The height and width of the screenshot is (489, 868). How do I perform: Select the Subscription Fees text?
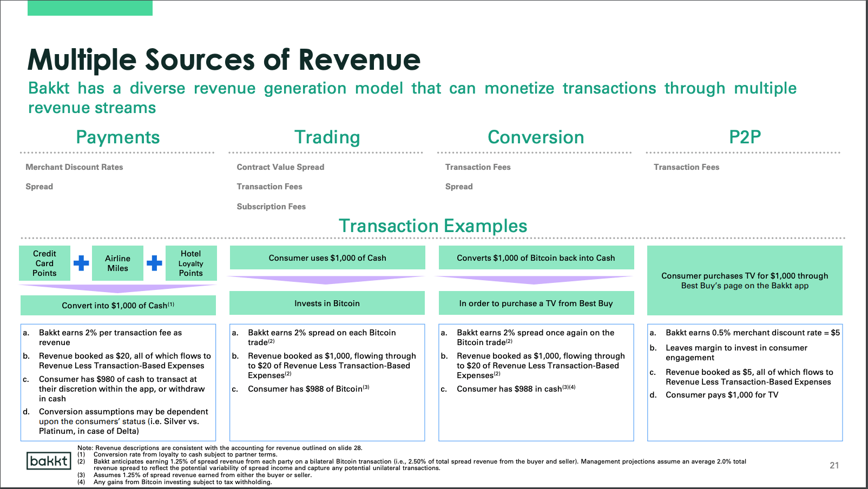(271, 207)
